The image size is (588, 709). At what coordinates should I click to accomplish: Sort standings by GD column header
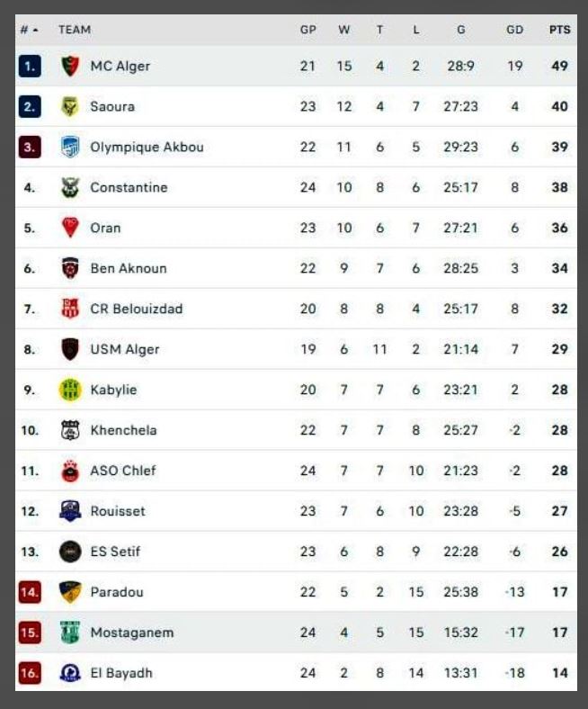(514, 30)
